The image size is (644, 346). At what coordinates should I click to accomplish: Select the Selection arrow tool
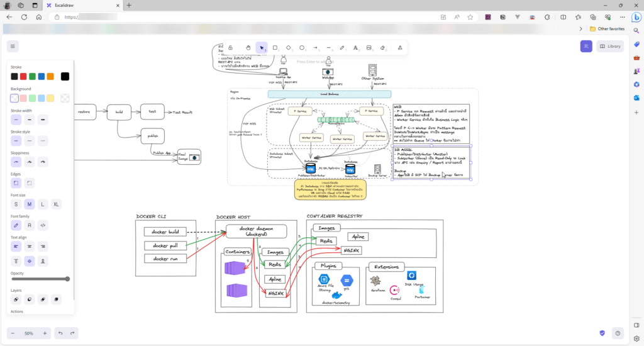262,48
